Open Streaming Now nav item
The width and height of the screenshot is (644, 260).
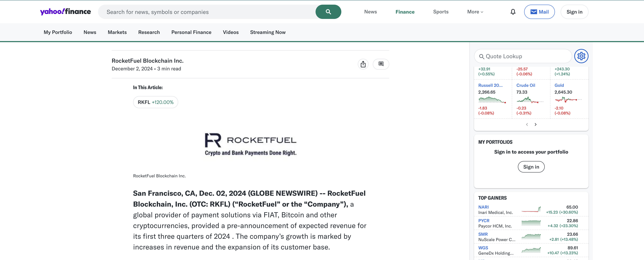[267, 32]
